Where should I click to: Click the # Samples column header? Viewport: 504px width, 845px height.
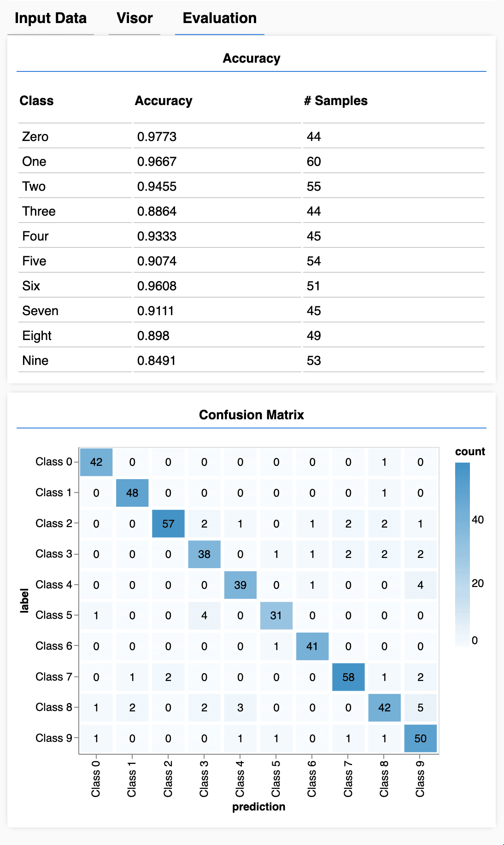336,101
